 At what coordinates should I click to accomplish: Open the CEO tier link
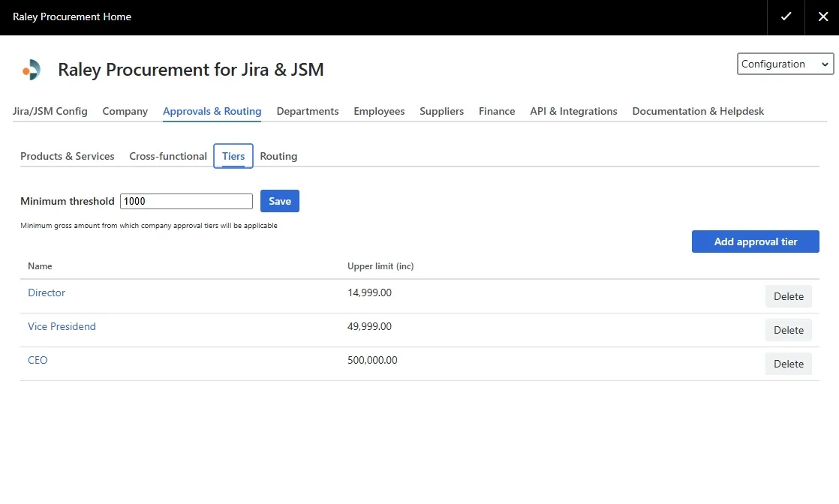(38, 360)
